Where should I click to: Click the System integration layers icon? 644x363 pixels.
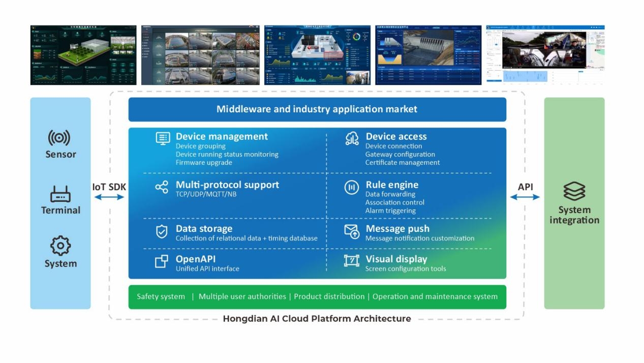point(574,192)
